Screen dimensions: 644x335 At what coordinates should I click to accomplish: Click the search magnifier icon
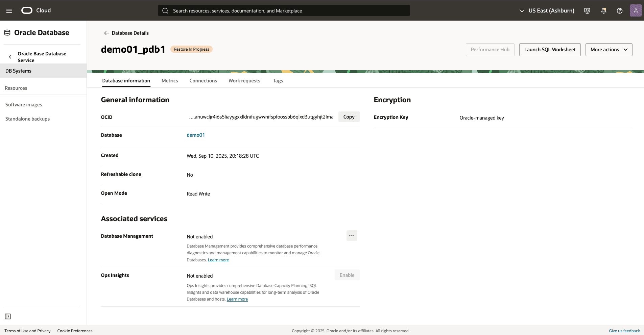click(165, 10)
